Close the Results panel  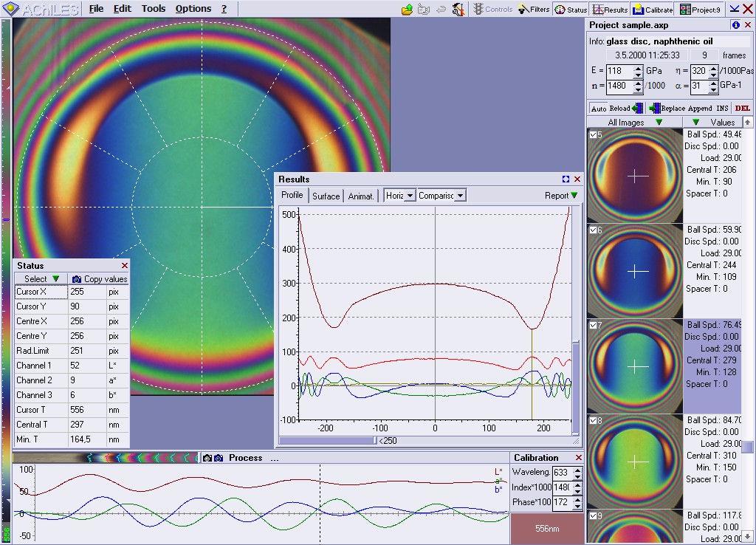577,179
